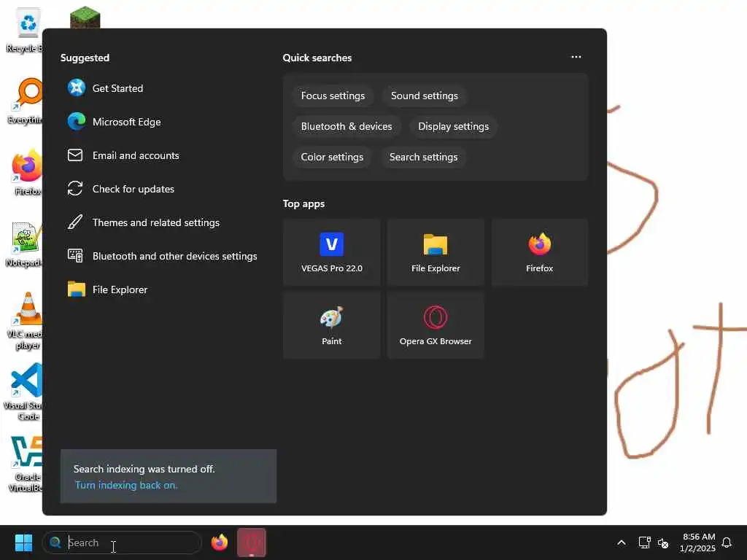
Task: Select Recycle Bin desktop icon
Action: point(25,31)
